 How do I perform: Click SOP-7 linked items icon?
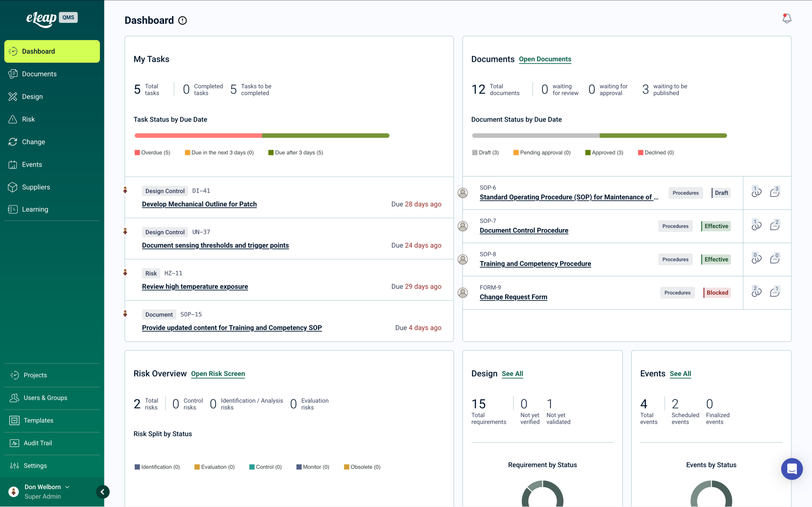point(756,226)
